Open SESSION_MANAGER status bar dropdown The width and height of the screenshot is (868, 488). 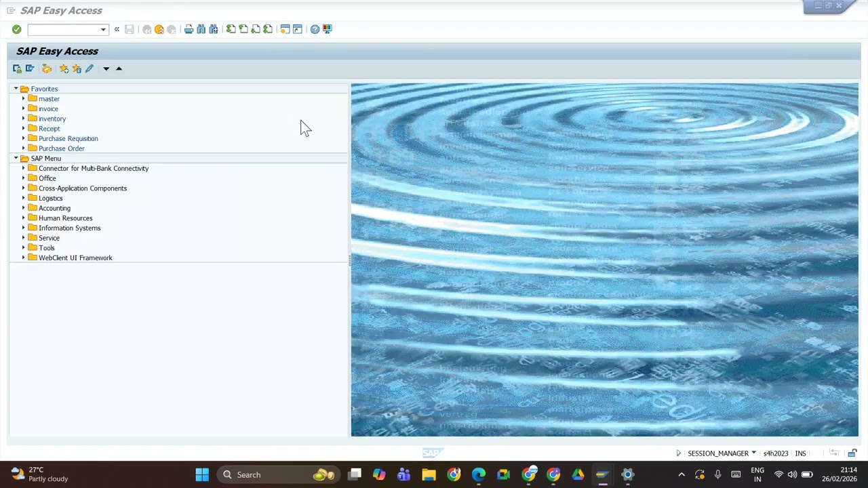click(753, 453)
